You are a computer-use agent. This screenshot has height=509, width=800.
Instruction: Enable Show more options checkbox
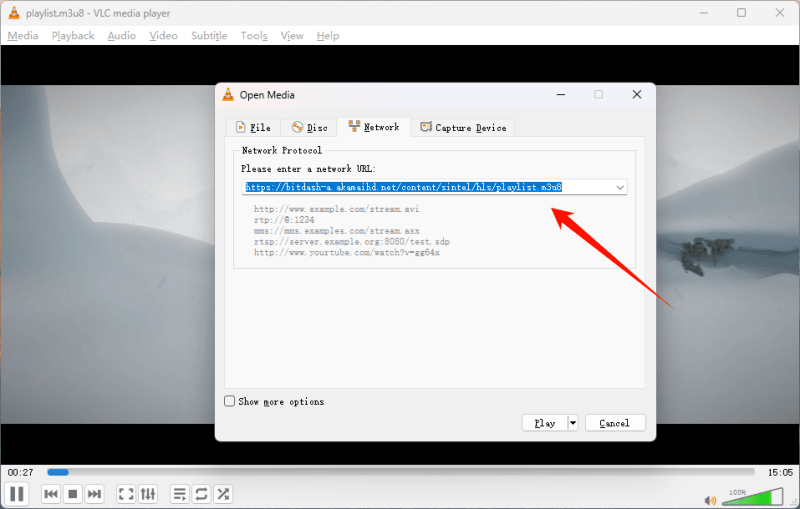click(x=230, y=401)
